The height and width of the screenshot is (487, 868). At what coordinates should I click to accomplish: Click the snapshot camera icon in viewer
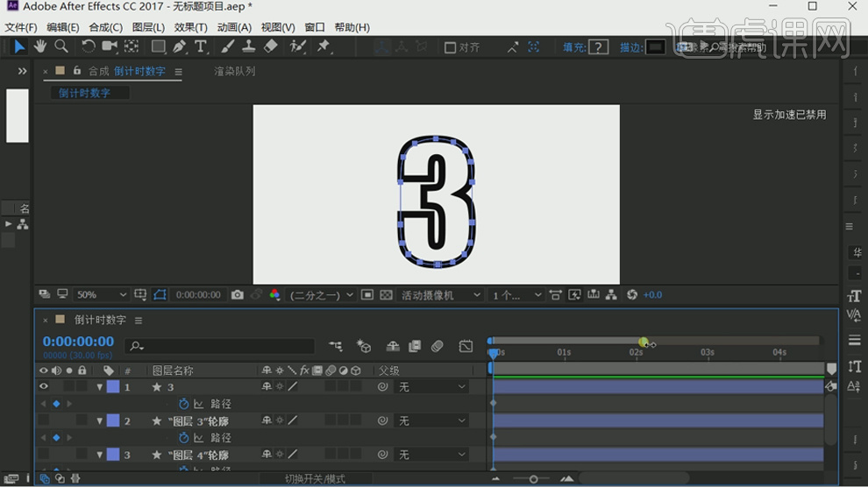pos(238,295)
